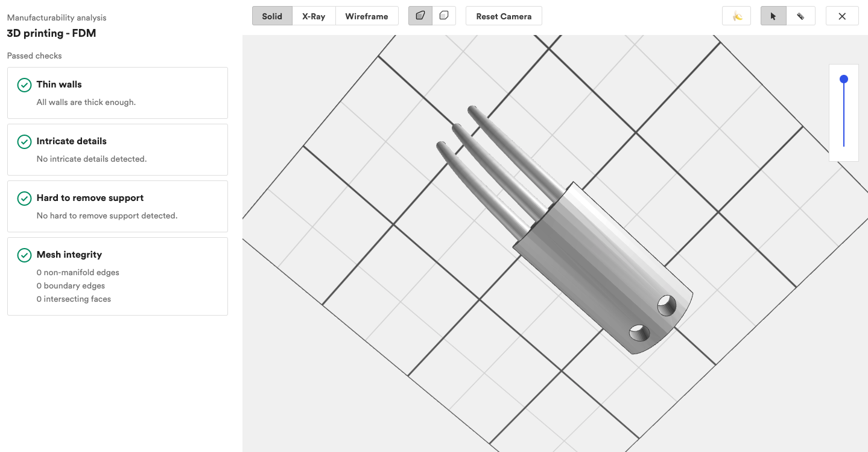
Task: Click the 3D fork model body
Action: [x=603, y=269]
